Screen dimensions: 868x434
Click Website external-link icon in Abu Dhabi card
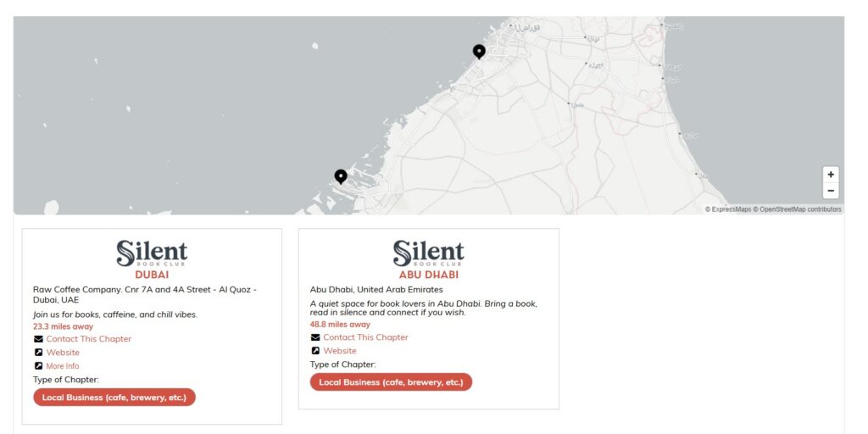[315, 351]
